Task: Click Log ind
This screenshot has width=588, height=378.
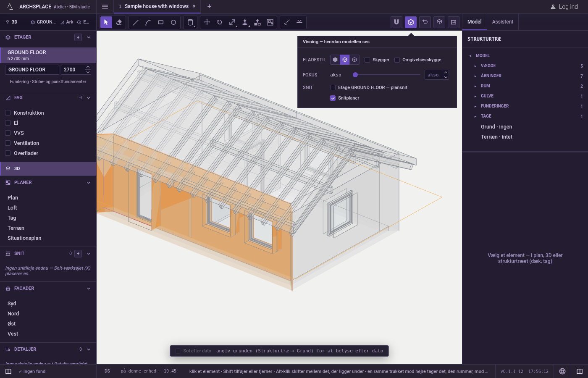Action: tap(564, 7)
